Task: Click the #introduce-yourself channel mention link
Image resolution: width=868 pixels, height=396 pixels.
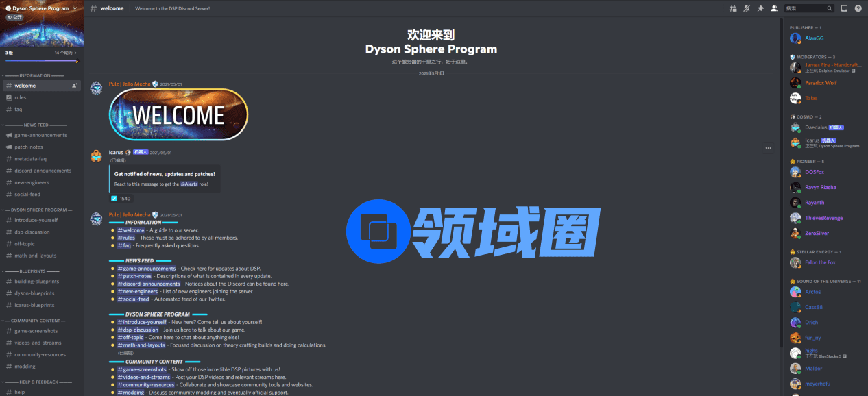Action: pyautogui.click(x=142, y=322)
